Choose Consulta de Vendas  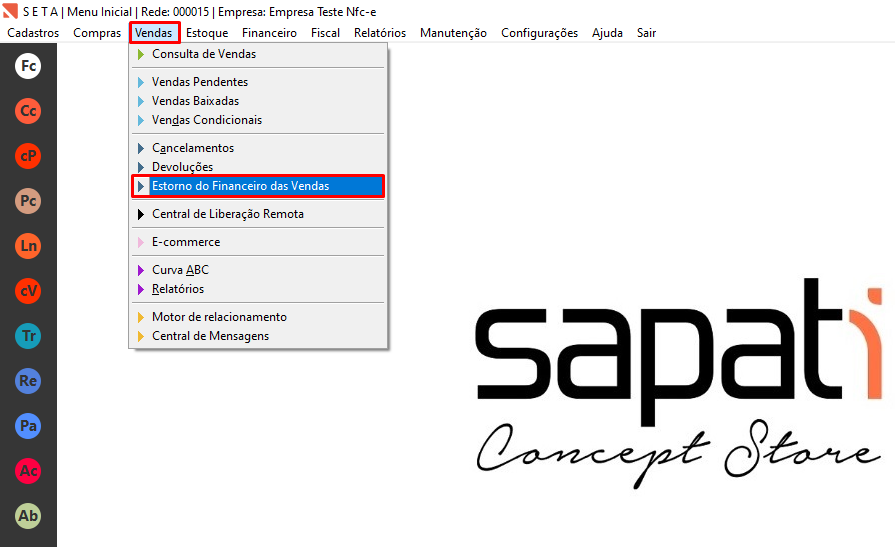[258, 54]
